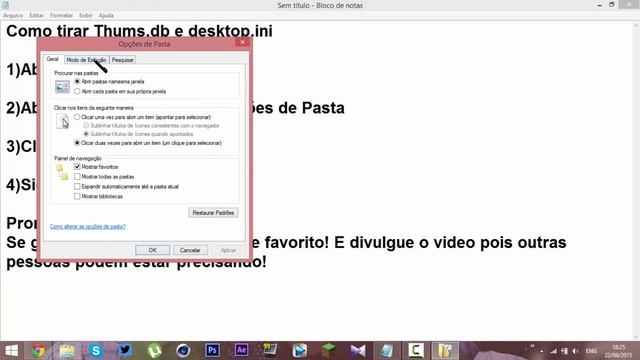The image size is (640, 360).
Task: Open the Editar menu in Notepad
Action: (x=36, y=16)
